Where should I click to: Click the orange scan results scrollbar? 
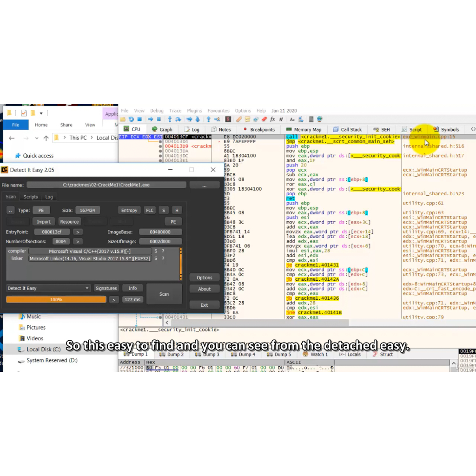click(x=181, y=264)
